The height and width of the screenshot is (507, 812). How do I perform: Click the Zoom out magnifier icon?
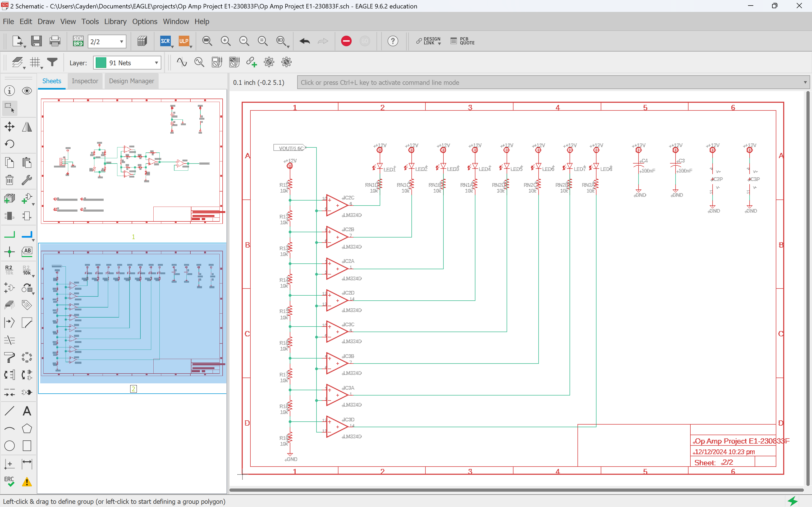click(244, 41)
